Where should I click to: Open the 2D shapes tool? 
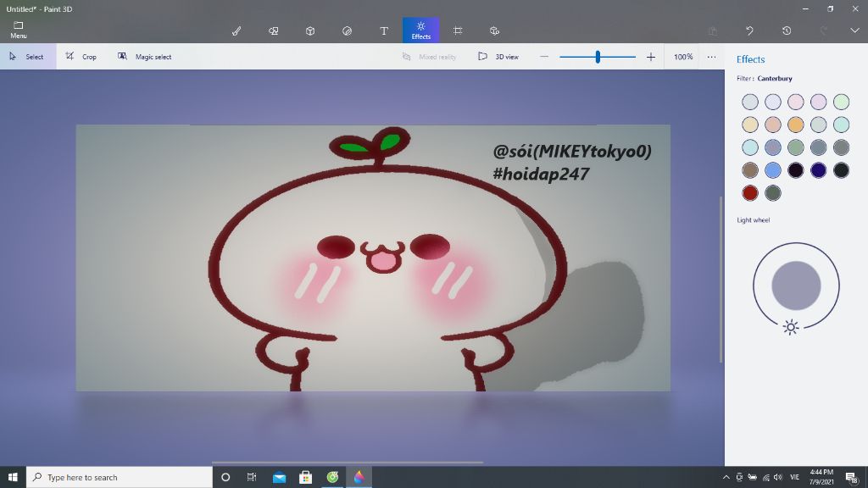click(x=274, y=31)
